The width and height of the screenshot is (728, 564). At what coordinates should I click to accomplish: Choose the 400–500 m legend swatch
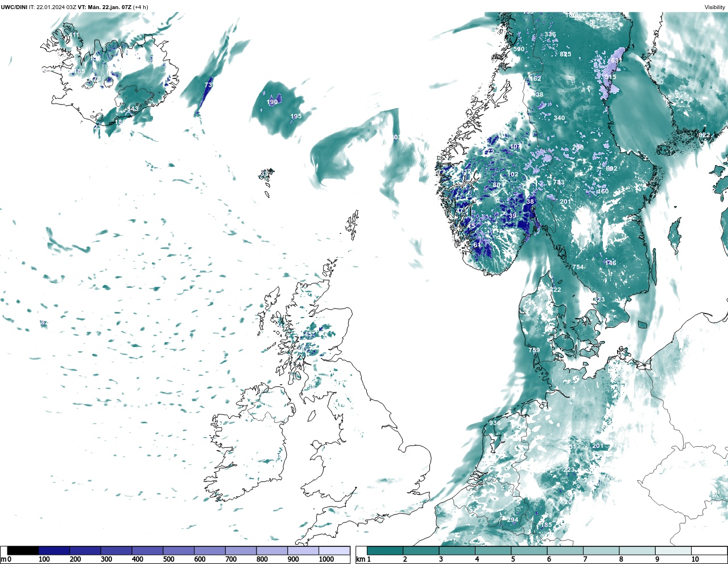(x=147, y=551)
